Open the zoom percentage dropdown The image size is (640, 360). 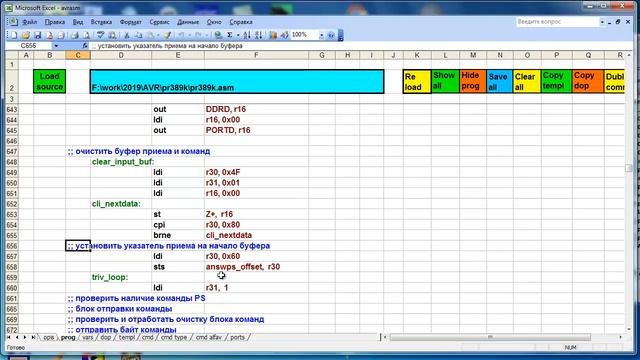tap(322, 36)
